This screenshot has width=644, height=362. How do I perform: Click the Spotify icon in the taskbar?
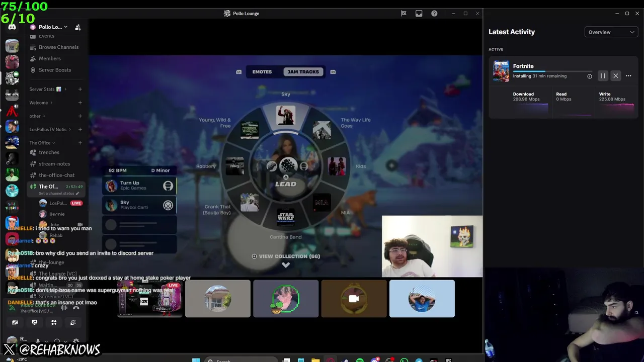tap(360, 360)
